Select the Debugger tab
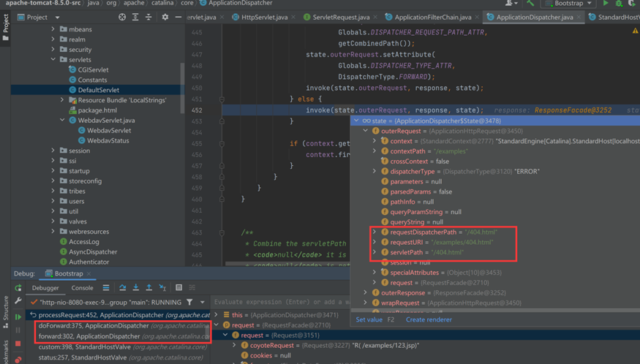The width and height of the screenshot is (640, 364). pos(45,288)
